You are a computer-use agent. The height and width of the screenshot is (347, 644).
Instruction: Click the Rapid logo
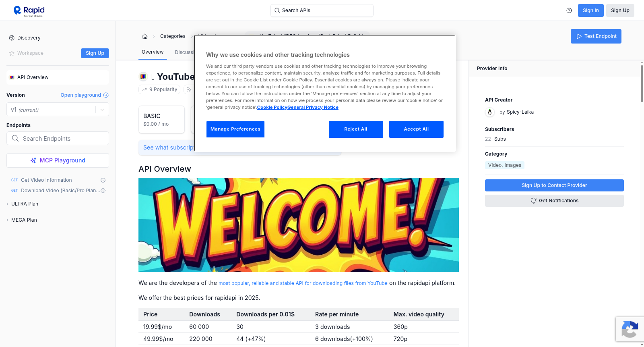click(29, 11)
